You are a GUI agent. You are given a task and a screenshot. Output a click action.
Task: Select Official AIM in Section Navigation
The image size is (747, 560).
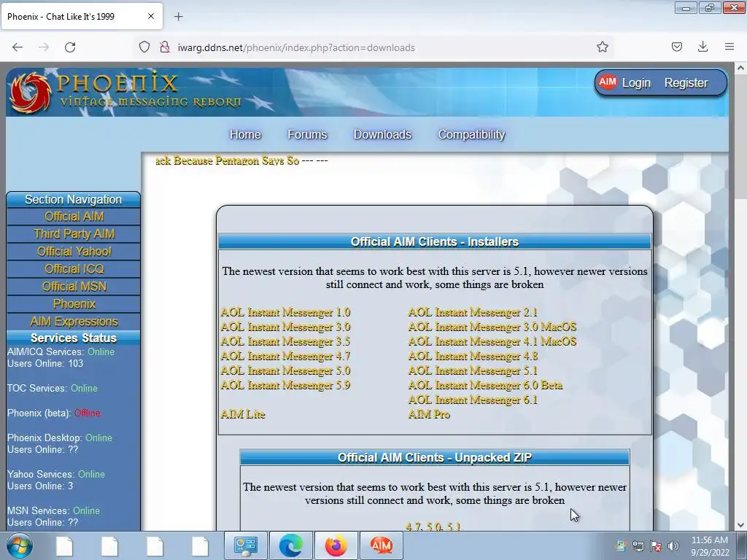pyautogui.click(x=74, y=217)
